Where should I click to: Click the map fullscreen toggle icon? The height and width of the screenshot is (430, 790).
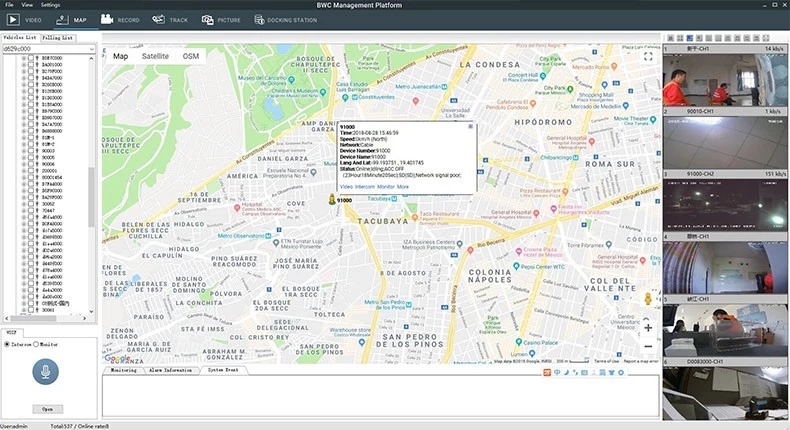click(648, 56)
